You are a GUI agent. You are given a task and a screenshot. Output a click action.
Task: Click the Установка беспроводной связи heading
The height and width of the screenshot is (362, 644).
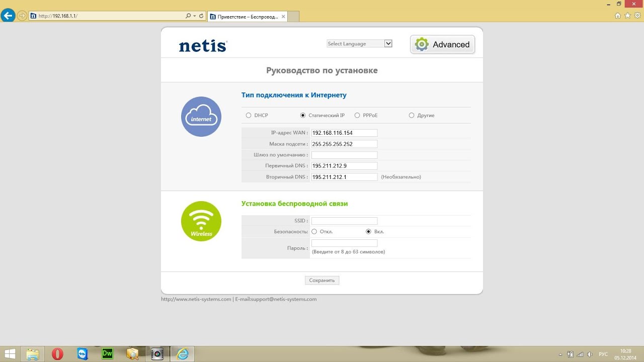click(x=294, y=204)
